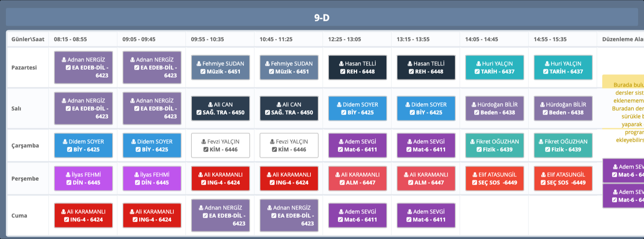The height and width of the screenshot is (239, 644).
Task: Click the empty Friday 14:05 slot
Action: [x=494, y=215]
